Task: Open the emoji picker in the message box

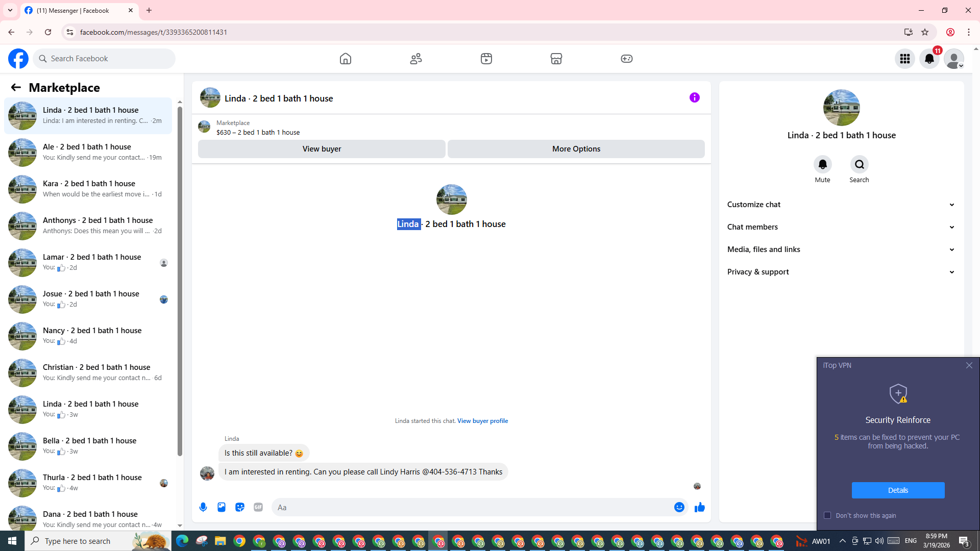Action: tap(679, 507)
